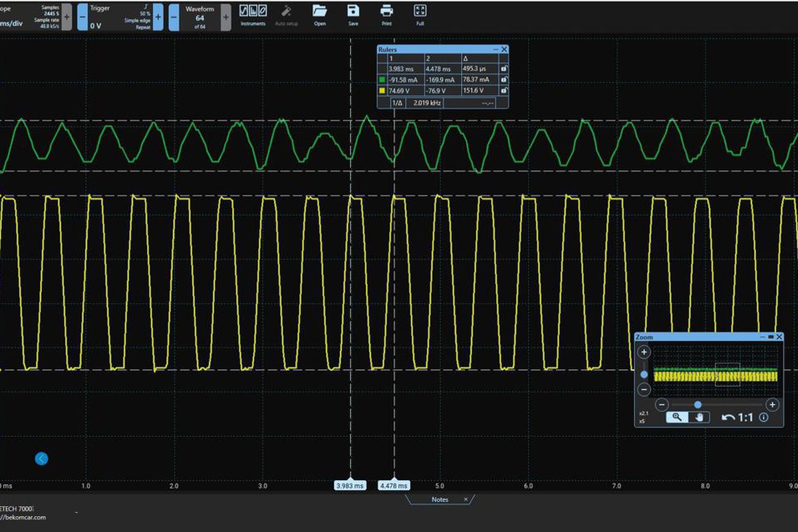This screenshot has height=532, width=798.
Task: Close the Zoom panel
Action: (x=779, y=337)
